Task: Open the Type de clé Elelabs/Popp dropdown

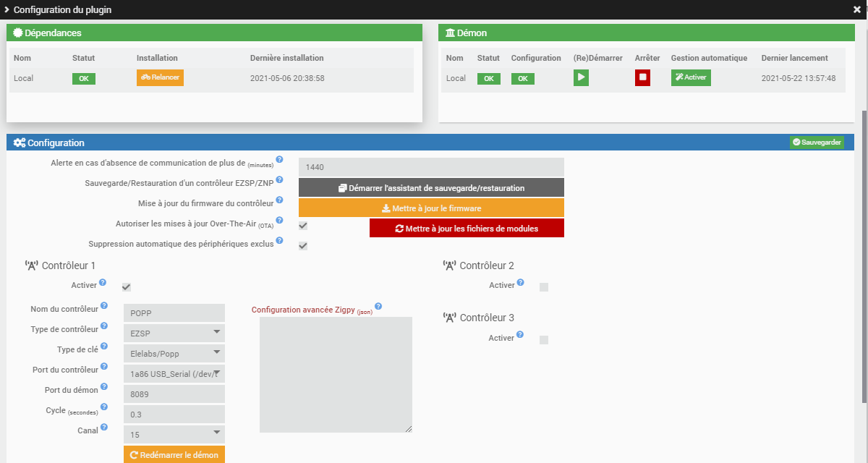Action: pos(174,353)
